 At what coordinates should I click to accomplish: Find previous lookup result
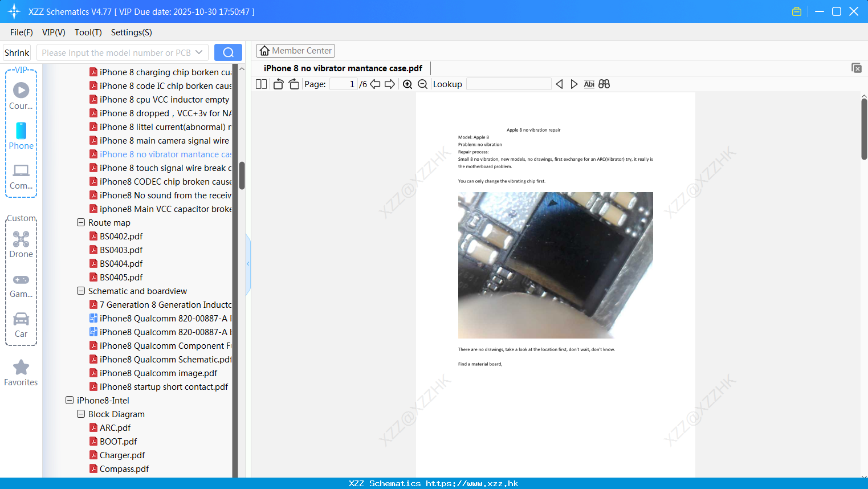click(559, 84)
